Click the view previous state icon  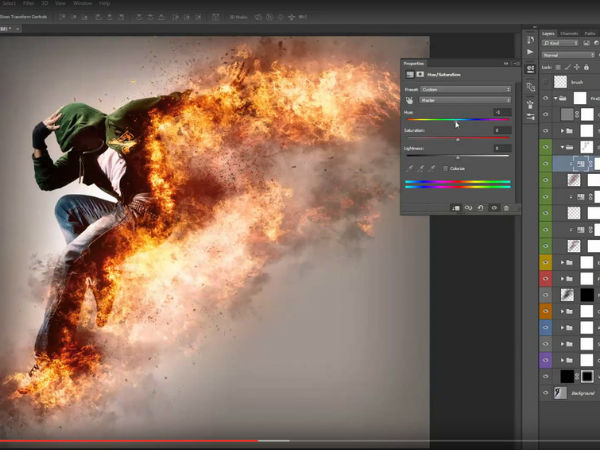coord(468,208)
